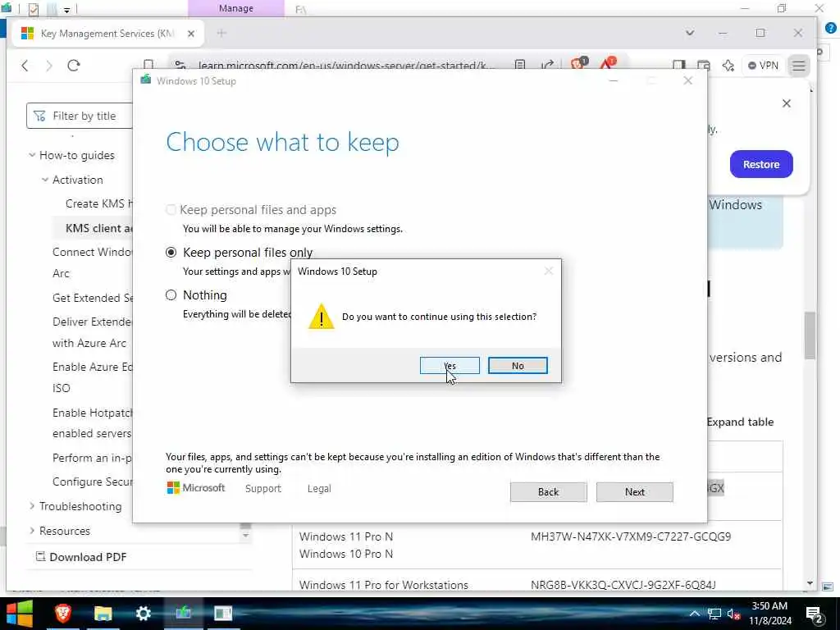The image size is (840, 630).
Task: Launch Brave from the taskbar
Action: pos(63,614)
